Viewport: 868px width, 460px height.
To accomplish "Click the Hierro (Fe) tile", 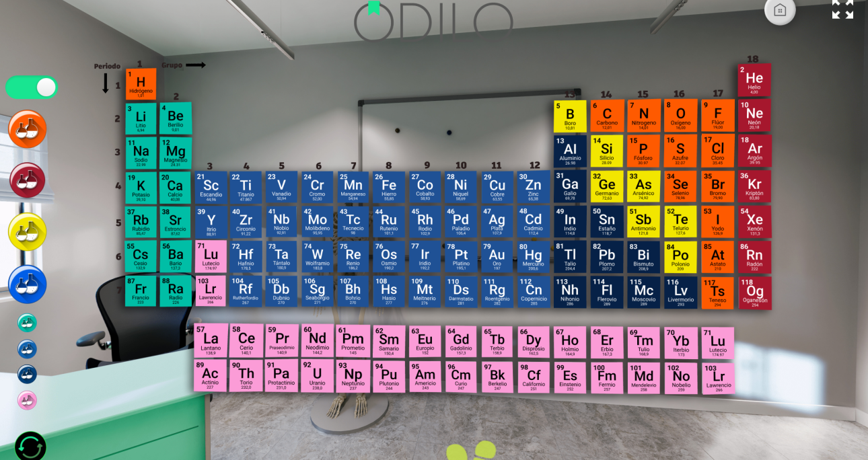I will 389,187.
